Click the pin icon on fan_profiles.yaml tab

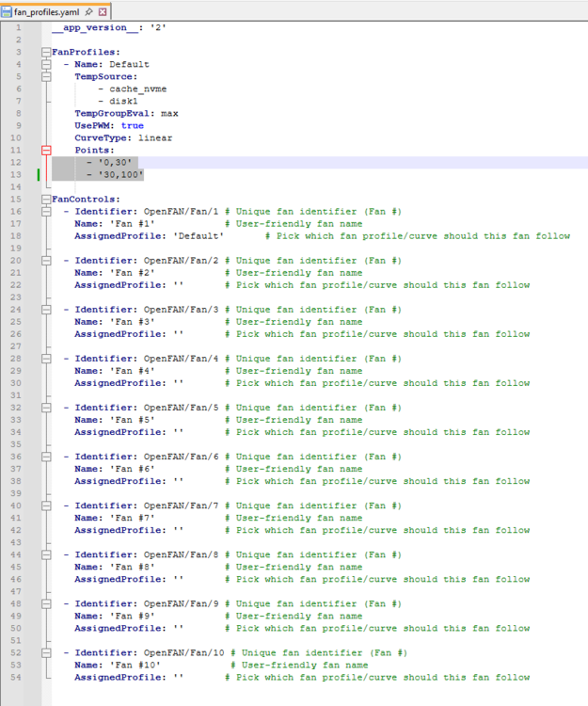coord(89,11)
